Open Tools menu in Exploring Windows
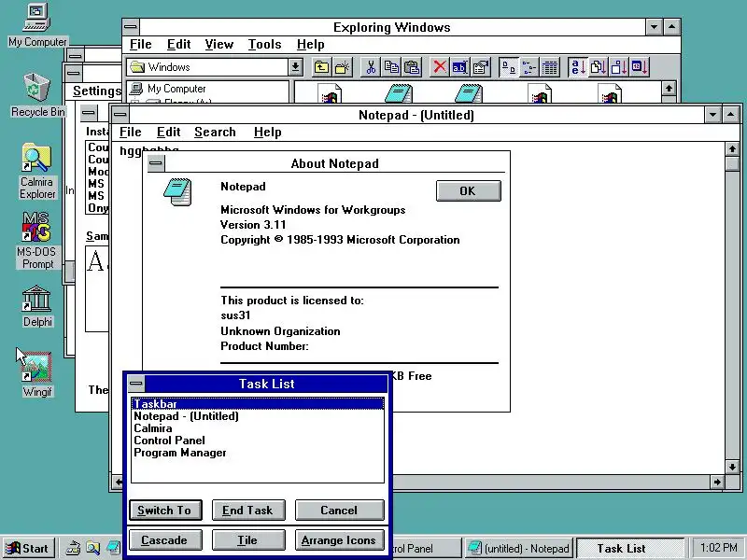The image size is (747, 560). 264,45
